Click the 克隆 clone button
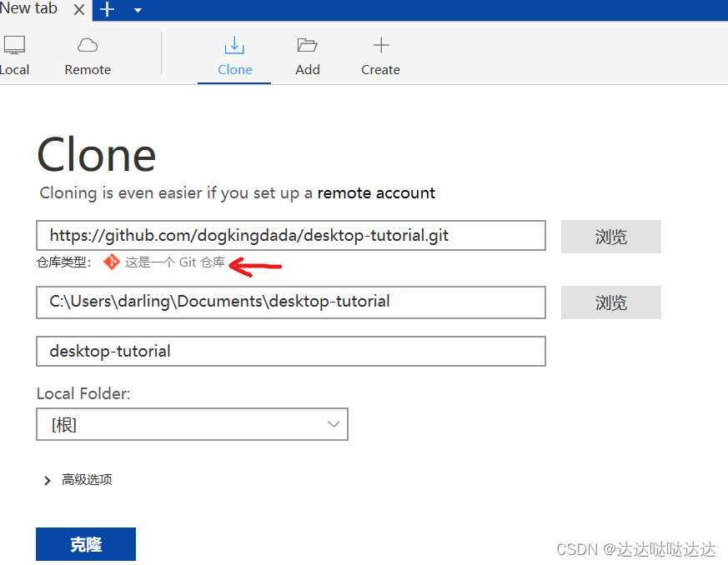728x565 pixels. tap(86, 544)
